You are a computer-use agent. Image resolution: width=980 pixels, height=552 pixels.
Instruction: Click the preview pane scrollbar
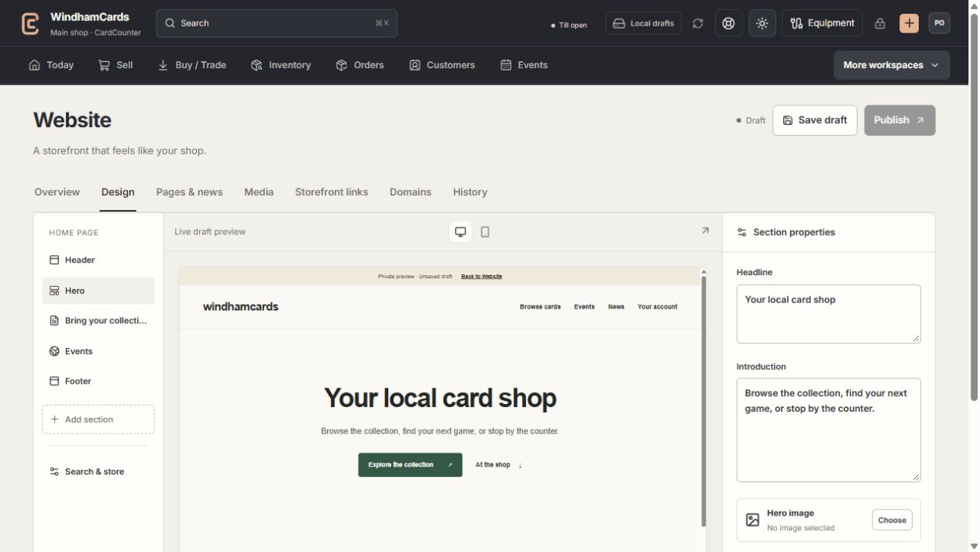pyautogui.click(x=703, y=402)
